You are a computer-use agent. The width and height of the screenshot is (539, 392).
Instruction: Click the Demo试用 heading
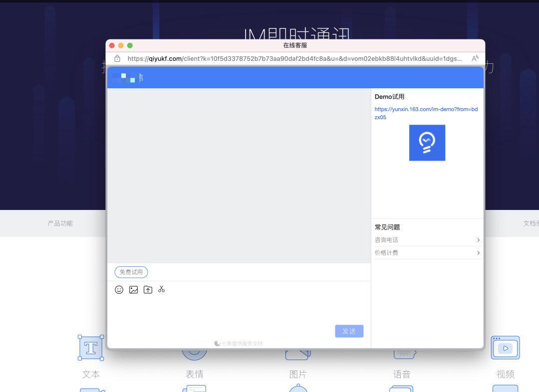click(x=389, y=97)
